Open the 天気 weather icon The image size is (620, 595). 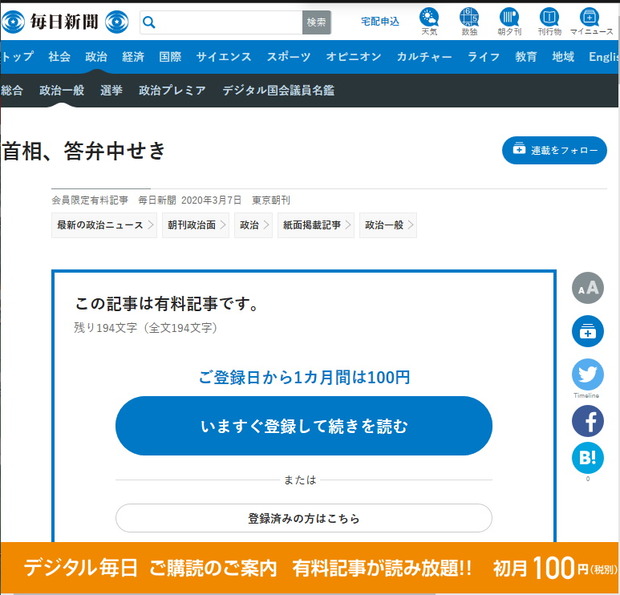(x=429, y=22)
